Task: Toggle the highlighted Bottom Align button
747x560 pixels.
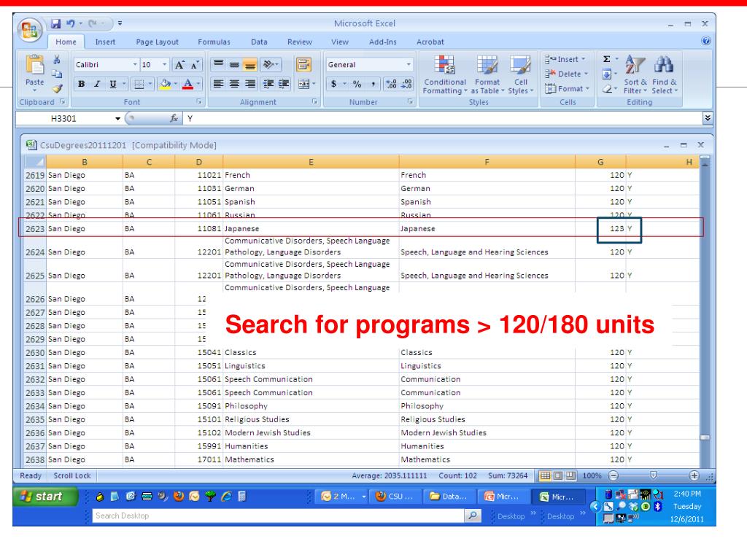Action: pyautogui.click(x=249, y=64)
